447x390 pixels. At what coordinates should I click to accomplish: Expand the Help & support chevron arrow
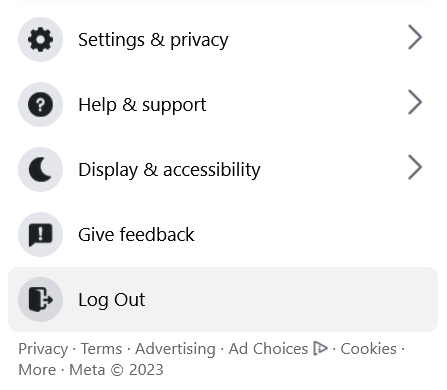(x=415, y=102)
